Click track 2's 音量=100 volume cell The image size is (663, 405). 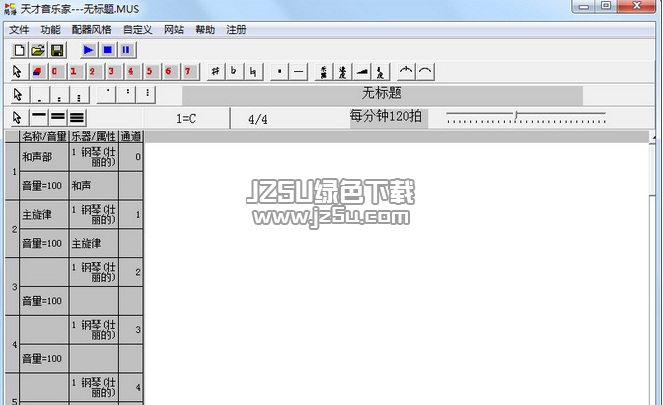[44, 244]
